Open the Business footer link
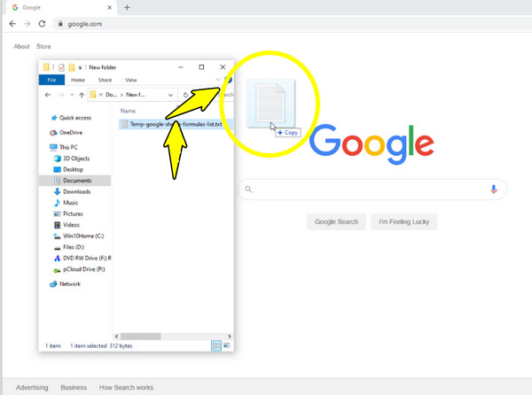 point(74,387)
